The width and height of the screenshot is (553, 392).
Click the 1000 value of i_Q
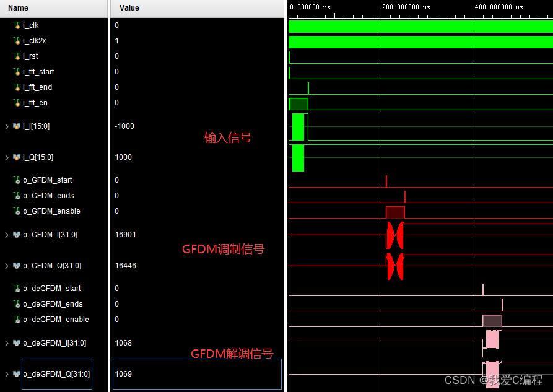click(x=123, y=157)
